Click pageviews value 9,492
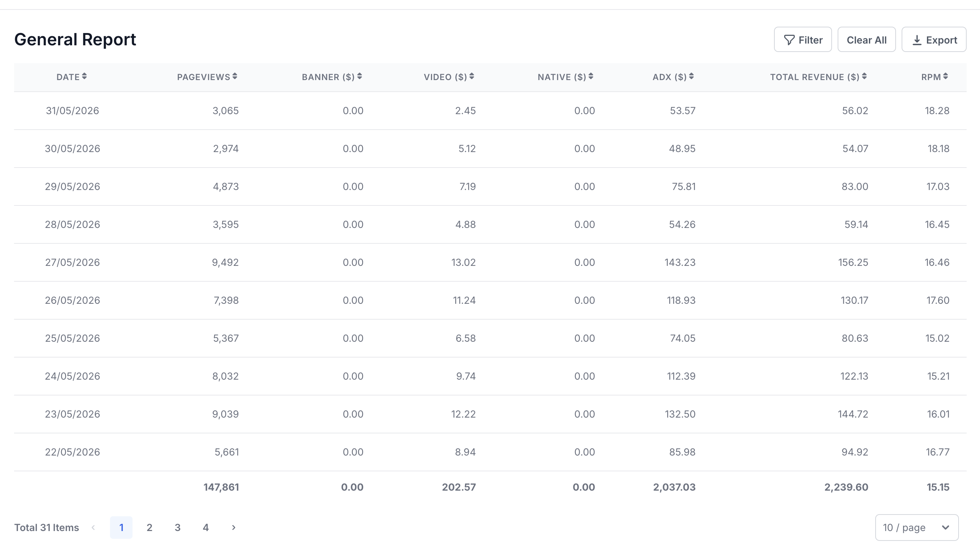Viewport: 980px width, 550px height. (225, 263)
